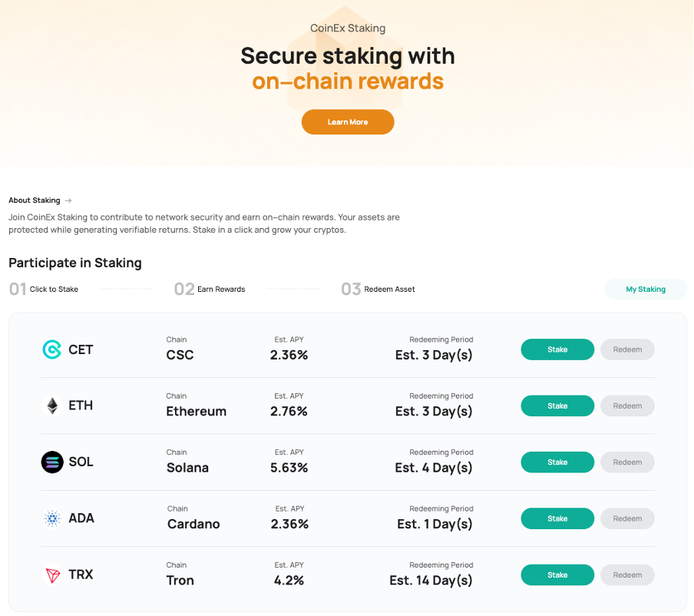Click Stake for SOL
The width and height of the screenshot is (694, 616).
coord(557,462)
